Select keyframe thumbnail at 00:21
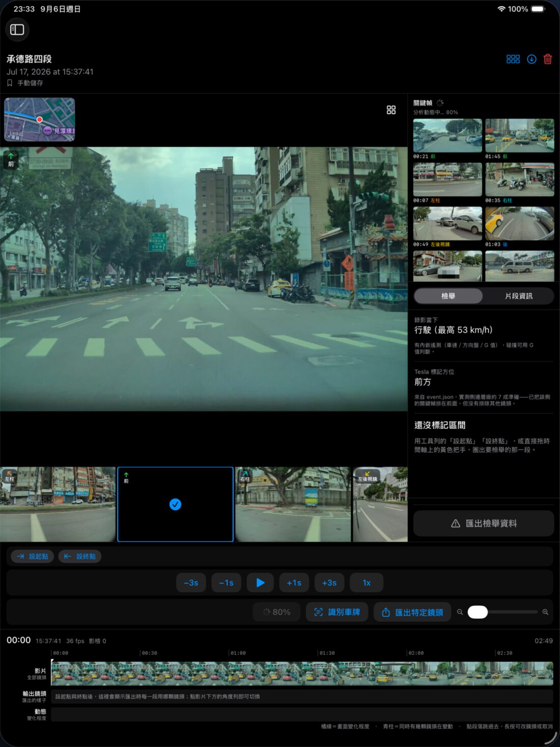Image resolution: width=560 pixels, height=747 pixels. 447,135
